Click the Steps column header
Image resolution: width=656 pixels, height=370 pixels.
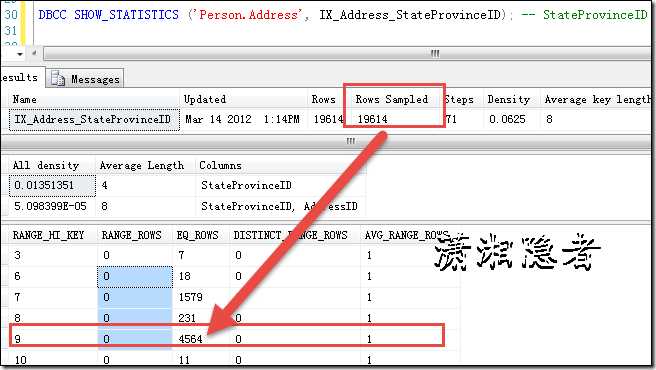tap(463, 100)
